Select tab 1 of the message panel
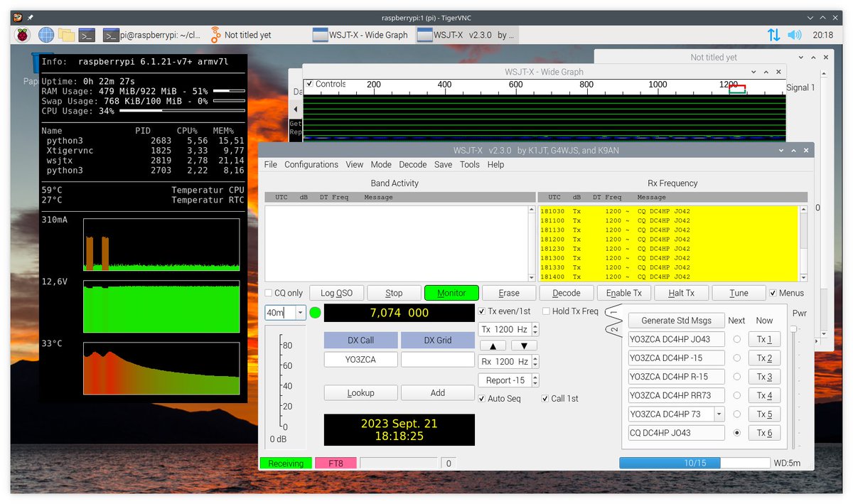853x504 pixels. click(614, 313)
